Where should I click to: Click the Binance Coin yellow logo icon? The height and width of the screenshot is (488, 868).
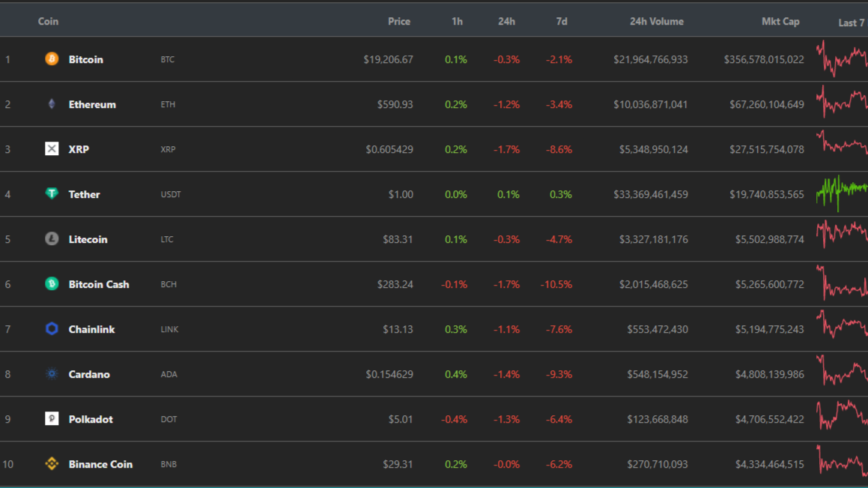52,463
